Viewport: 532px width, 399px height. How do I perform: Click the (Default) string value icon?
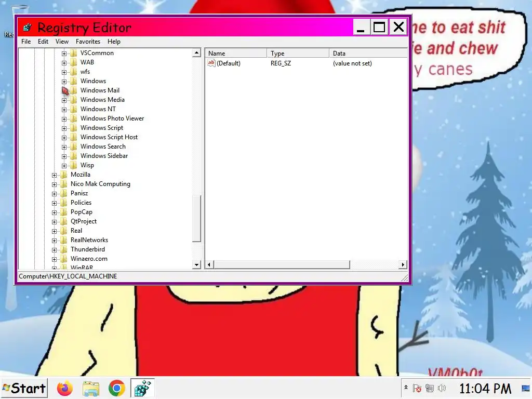coord(211,63)
